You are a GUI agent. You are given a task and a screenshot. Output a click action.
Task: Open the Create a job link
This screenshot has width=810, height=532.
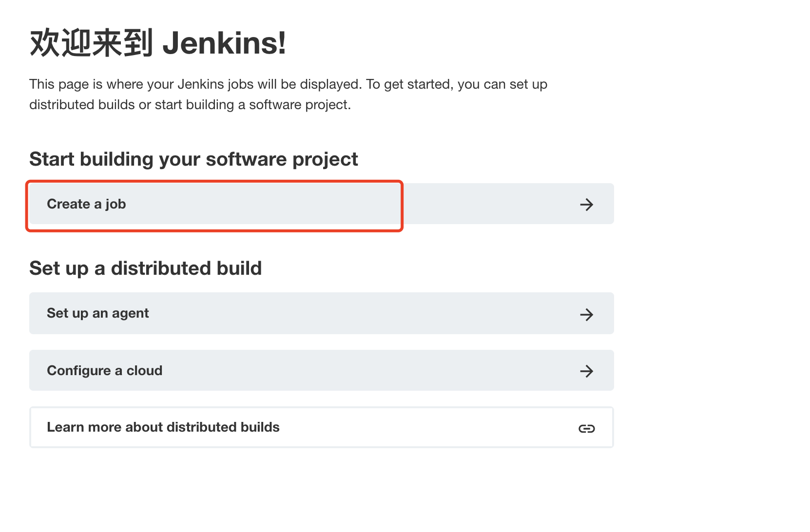click(321, 204)
